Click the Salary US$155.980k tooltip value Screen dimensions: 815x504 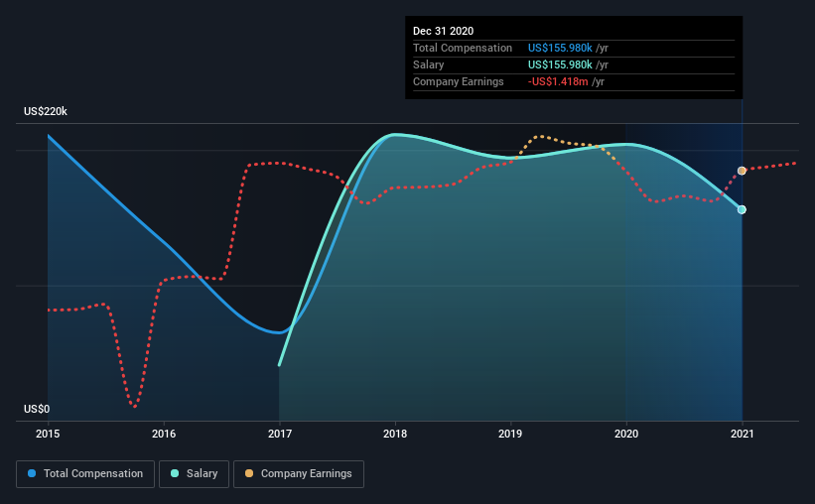coord(560,64)
